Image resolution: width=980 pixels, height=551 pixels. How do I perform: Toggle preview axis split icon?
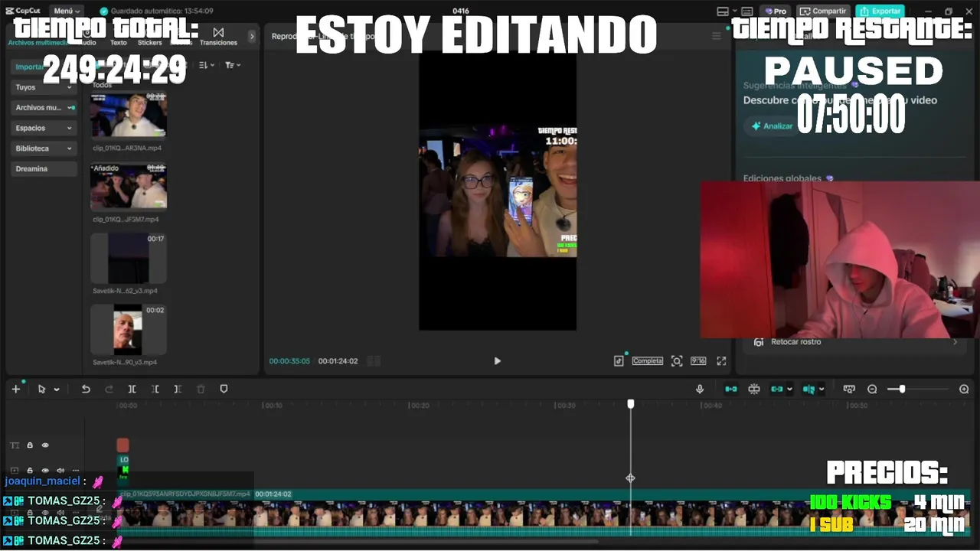tap(808, 389)
